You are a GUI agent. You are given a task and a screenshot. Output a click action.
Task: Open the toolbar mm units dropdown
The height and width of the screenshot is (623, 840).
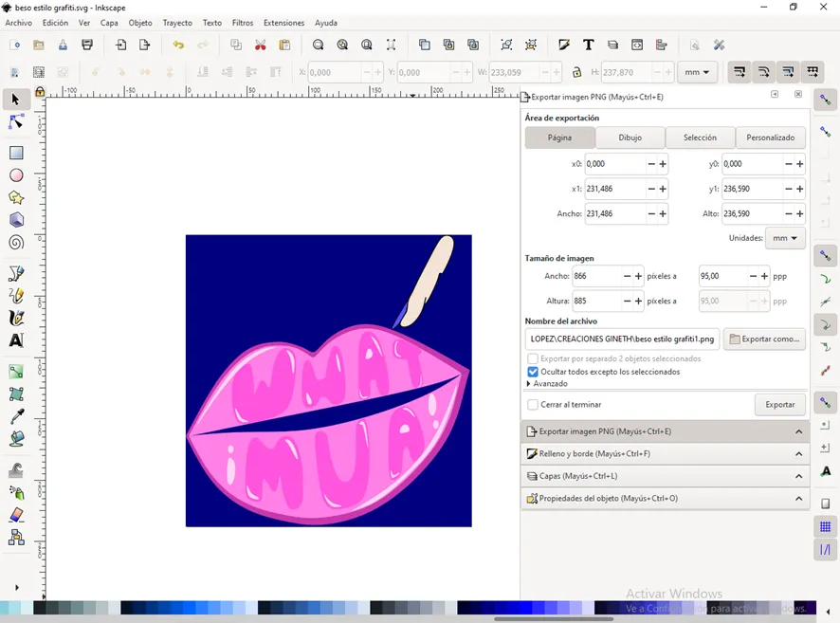coord(697,72)
